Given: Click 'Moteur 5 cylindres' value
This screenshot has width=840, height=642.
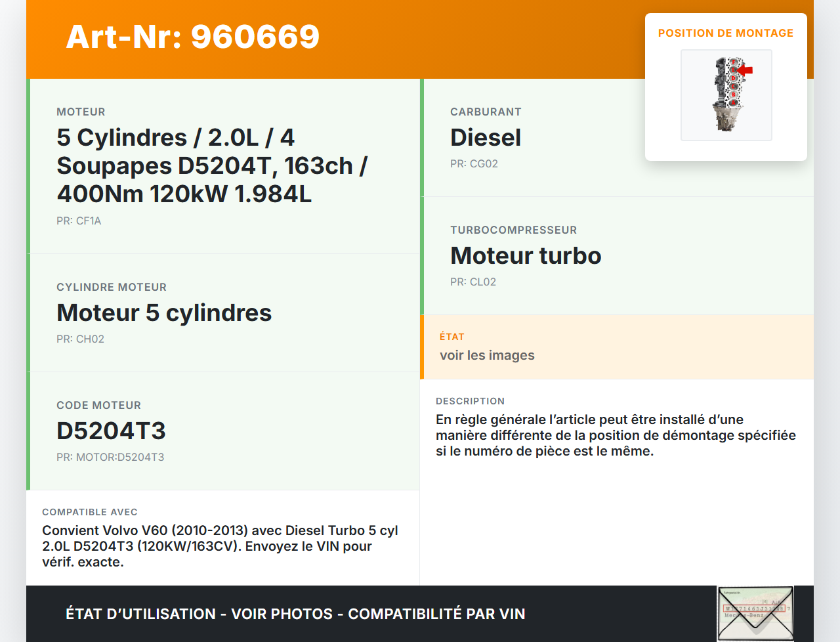Looking at the screenshot, I should [x=164, y=312].
